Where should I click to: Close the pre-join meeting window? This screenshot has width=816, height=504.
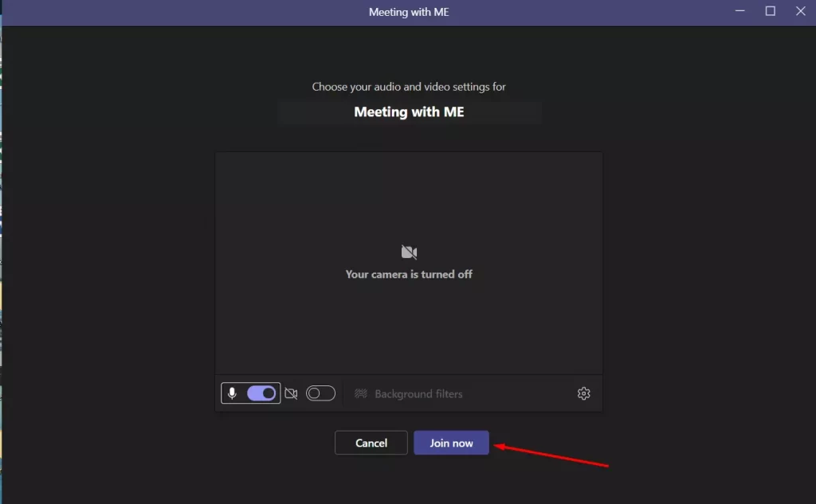click(800, 11)
